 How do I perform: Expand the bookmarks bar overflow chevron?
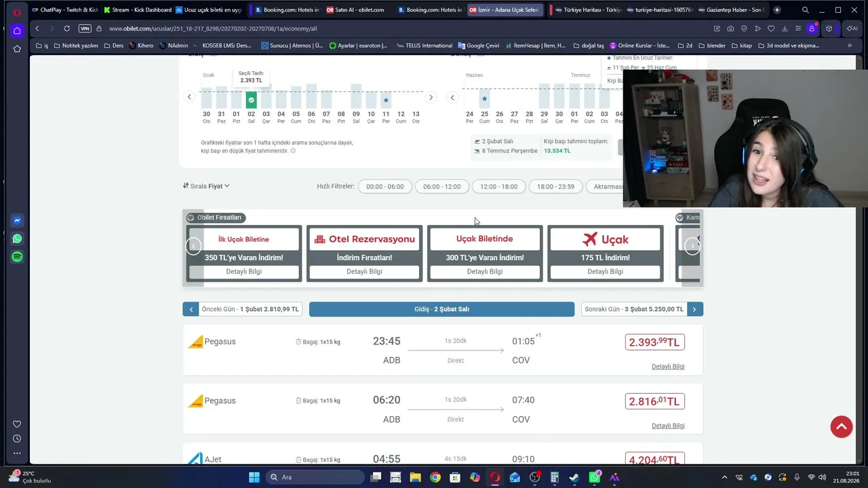click(x=850, y=45)
